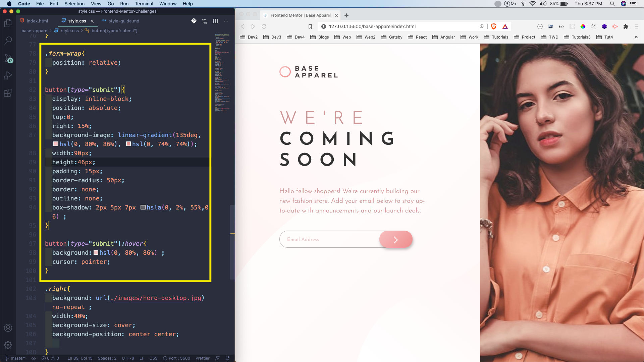Click the source control diamond icon in editor toolbar

(194, 21)
